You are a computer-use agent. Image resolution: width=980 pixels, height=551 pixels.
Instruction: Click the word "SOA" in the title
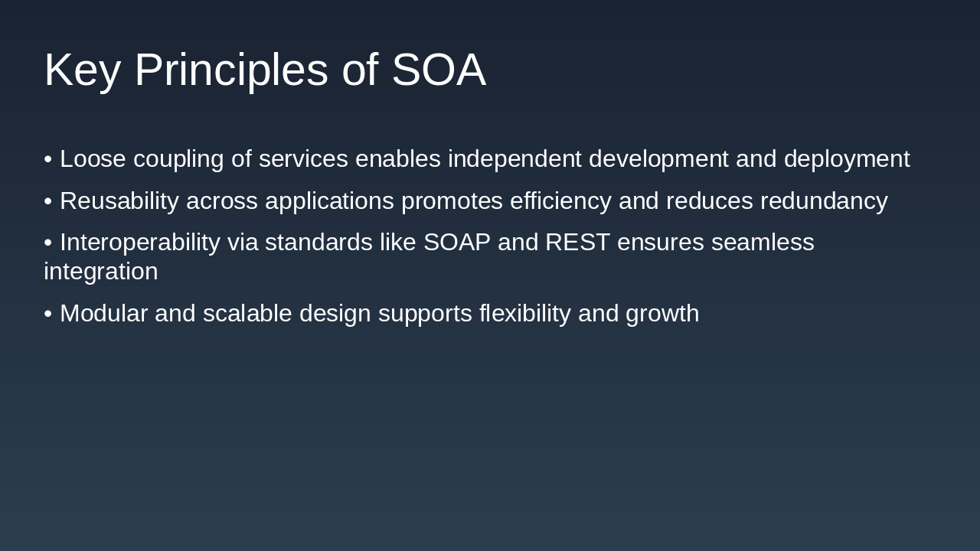tap(439, 70)
